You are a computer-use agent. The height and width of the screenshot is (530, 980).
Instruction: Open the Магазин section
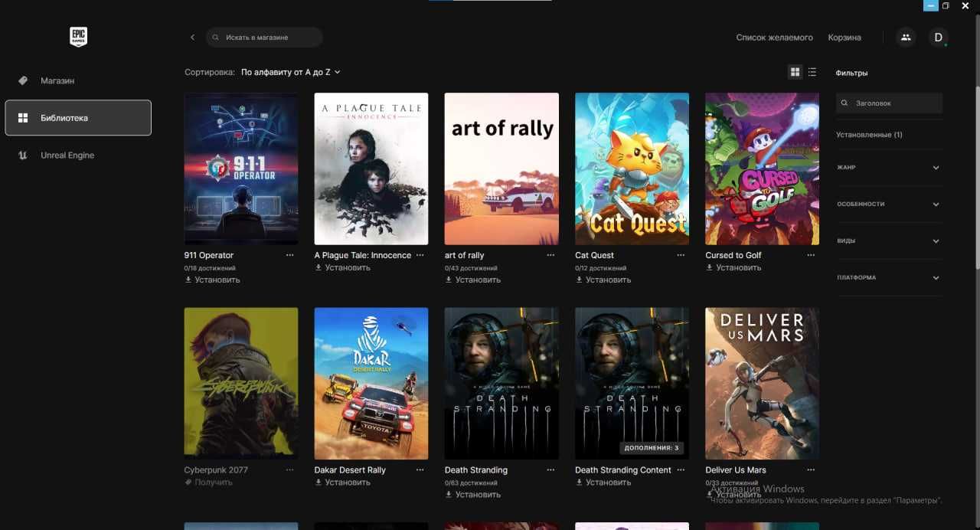pyautogui.click(x=78, y=80)
